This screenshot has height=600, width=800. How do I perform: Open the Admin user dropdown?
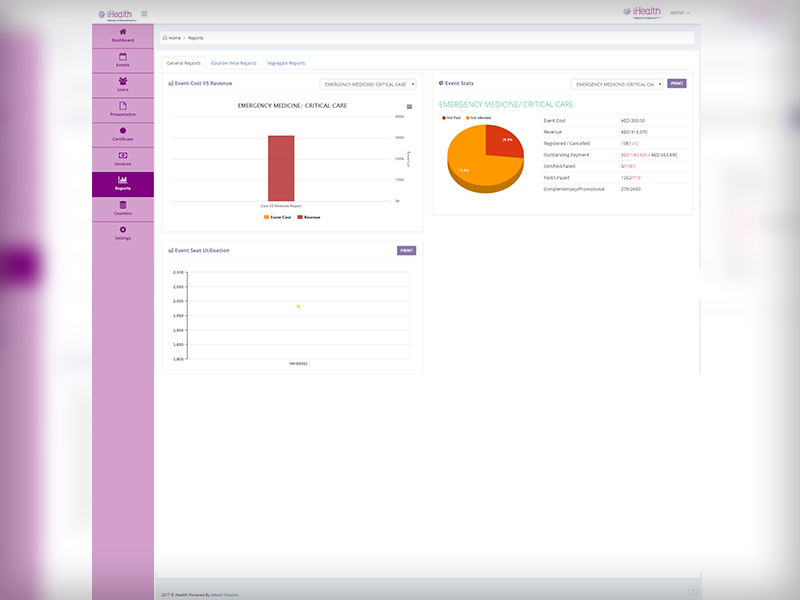679,13
